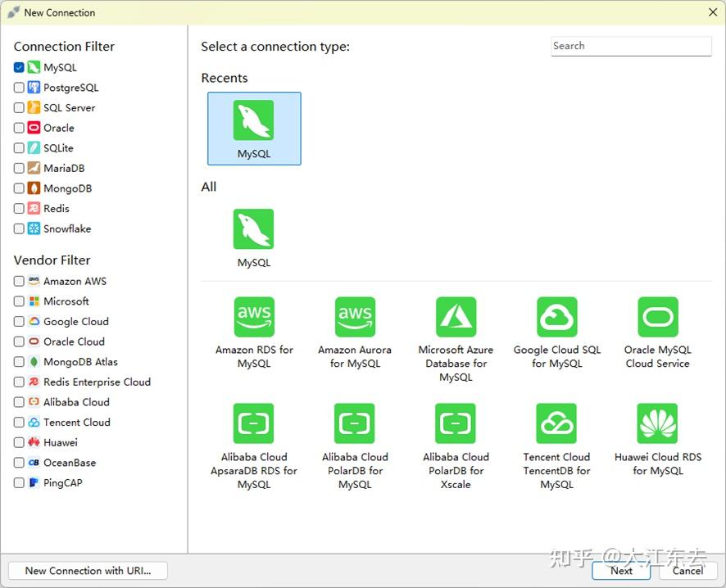
Task: Tick the MongoDB connection filter checkbox
Action: 19,188
